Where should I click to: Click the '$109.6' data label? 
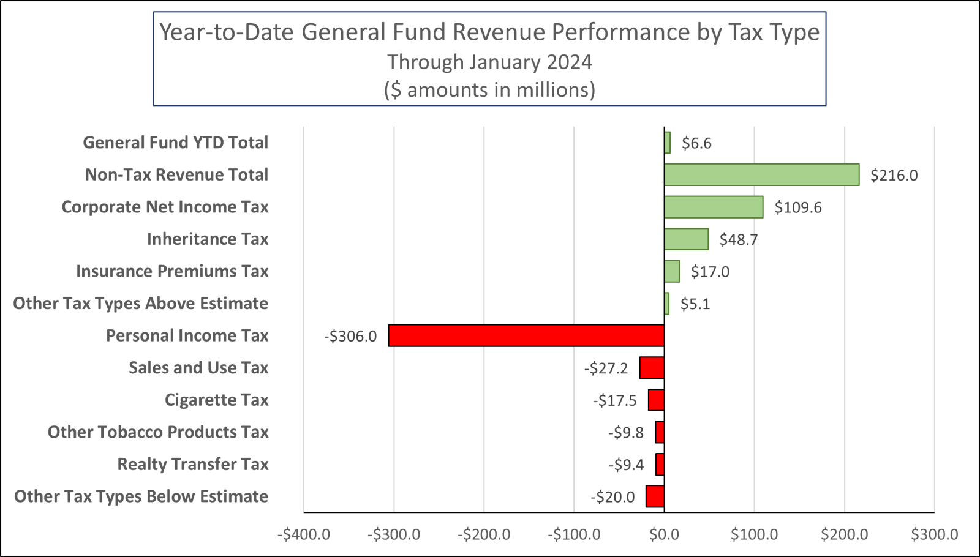pyautogui.click(x=798, y=207)
